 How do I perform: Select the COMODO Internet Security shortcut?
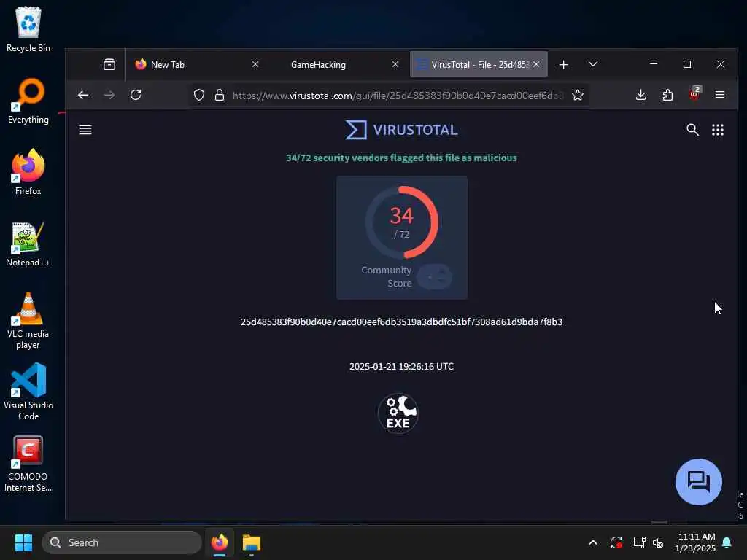point(28,463)
